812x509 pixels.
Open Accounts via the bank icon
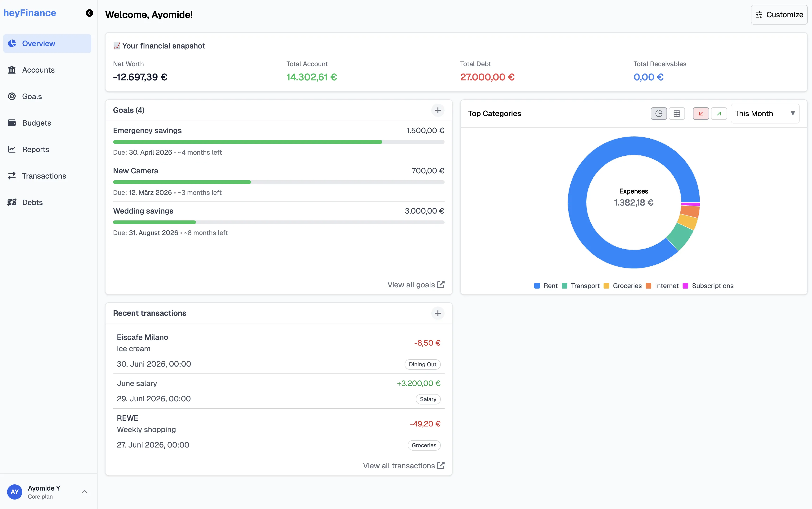(12, 70)
